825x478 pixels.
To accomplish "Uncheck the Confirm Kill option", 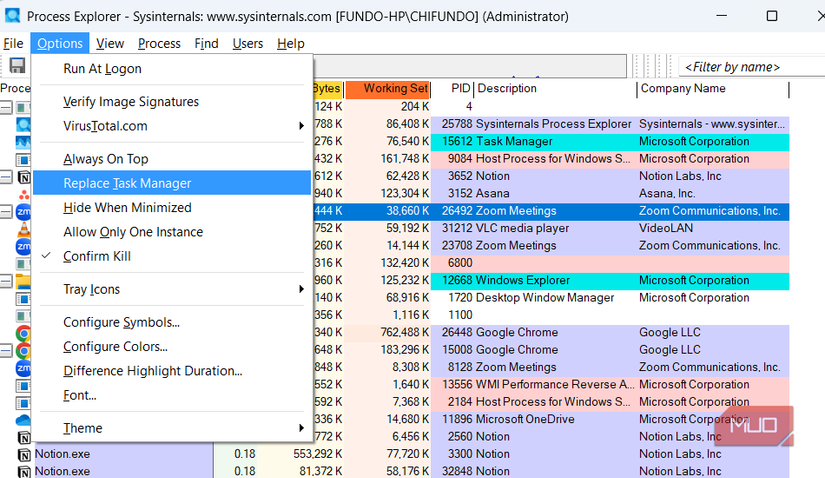I will click(172, 255).
